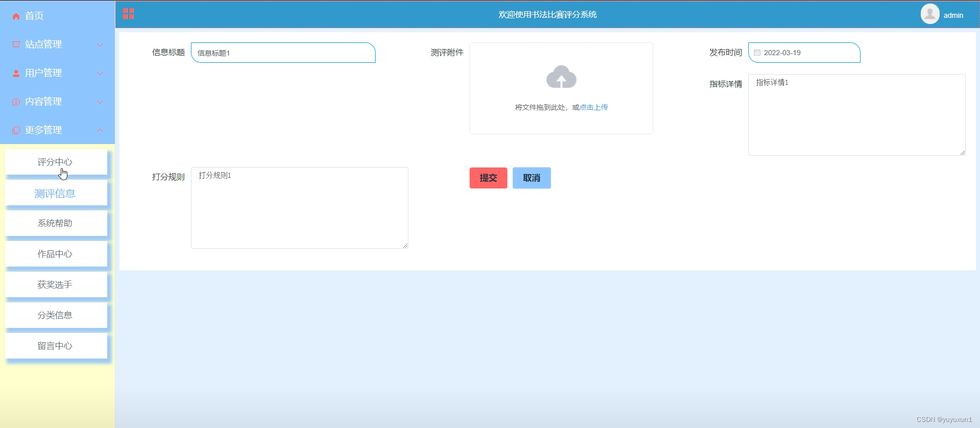Click the home icon beside 首页
The width and height of the screenshot is (980, 428).
pos(16,16)
